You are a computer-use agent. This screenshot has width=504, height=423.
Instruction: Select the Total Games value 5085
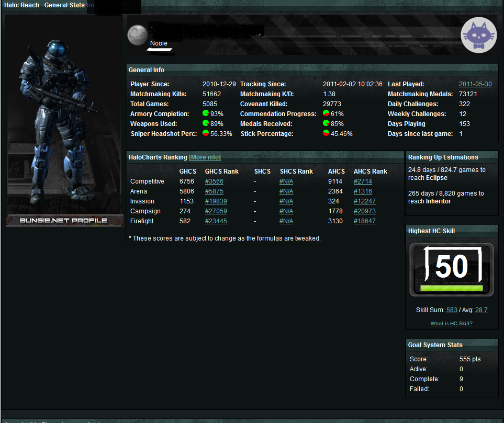(x=209, y=104)
